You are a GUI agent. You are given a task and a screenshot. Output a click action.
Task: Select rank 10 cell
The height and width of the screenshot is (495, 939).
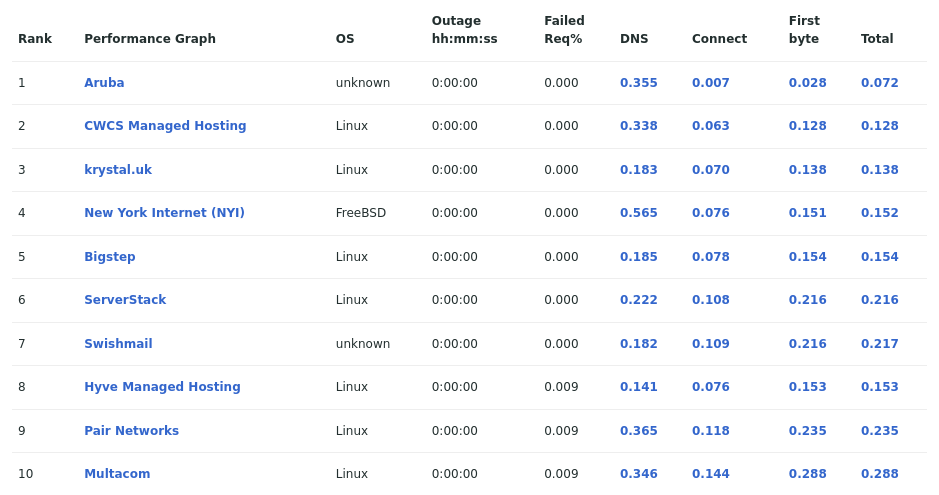[x=26, y=473]
